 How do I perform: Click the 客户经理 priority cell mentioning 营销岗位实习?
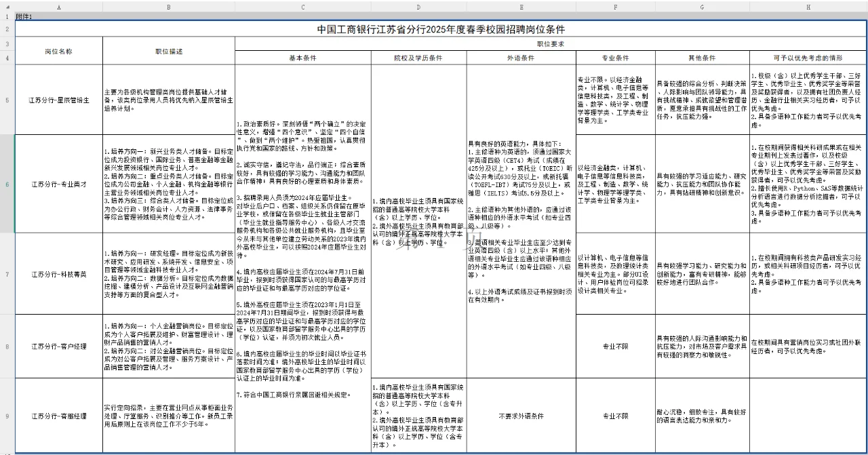(808, 347)
